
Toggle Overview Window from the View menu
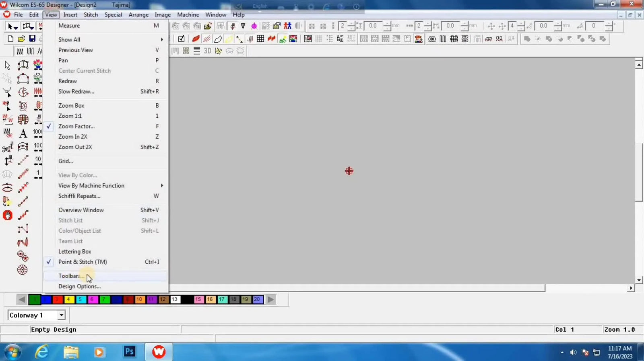coord(105,210)
